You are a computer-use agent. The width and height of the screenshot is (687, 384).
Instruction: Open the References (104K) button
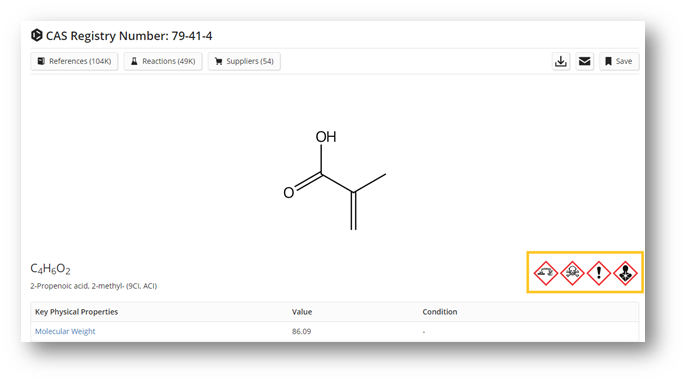(x=74, y=61)
